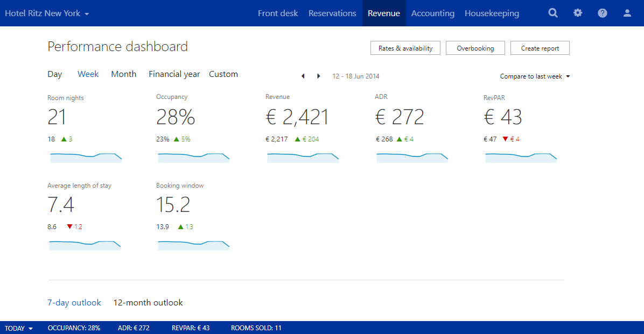Show the 7-day outlook tab

click(74, 303)
